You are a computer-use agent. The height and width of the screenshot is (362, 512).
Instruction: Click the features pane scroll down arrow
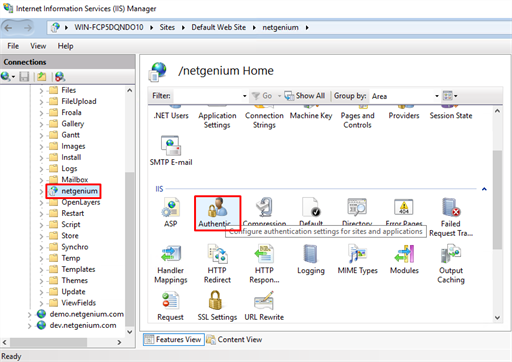pos(497,318)
